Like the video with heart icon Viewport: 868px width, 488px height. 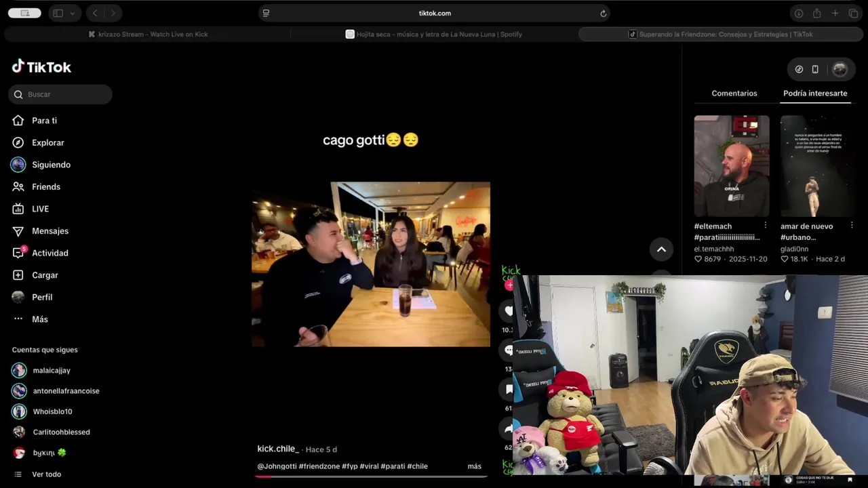[508, 311]
